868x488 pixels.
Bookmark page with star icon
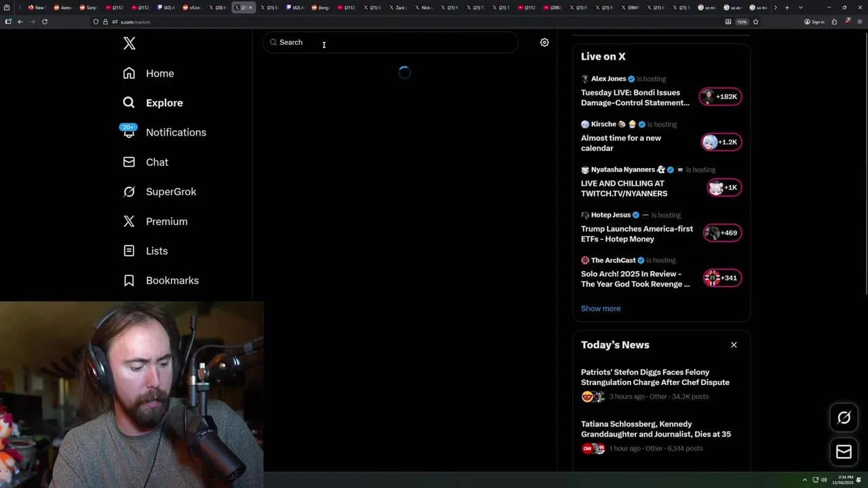pyautogui.click(x=755, y=22)
